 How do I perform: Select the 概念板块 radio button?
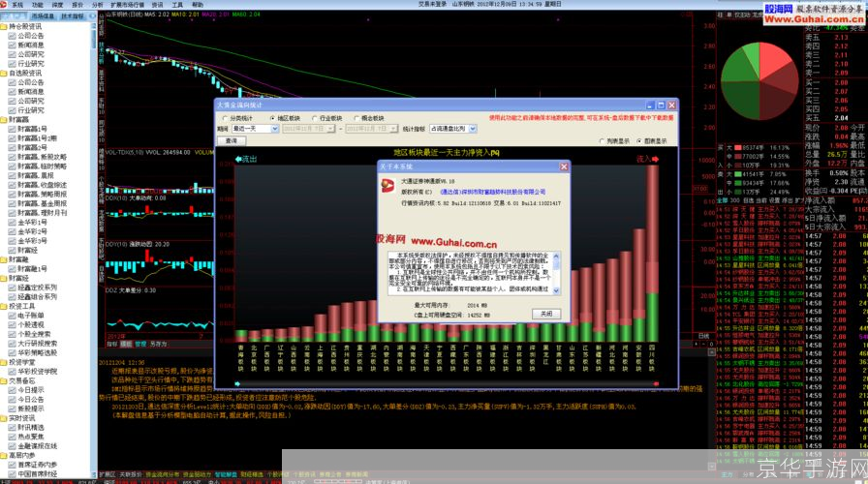[x=356, y=118]
